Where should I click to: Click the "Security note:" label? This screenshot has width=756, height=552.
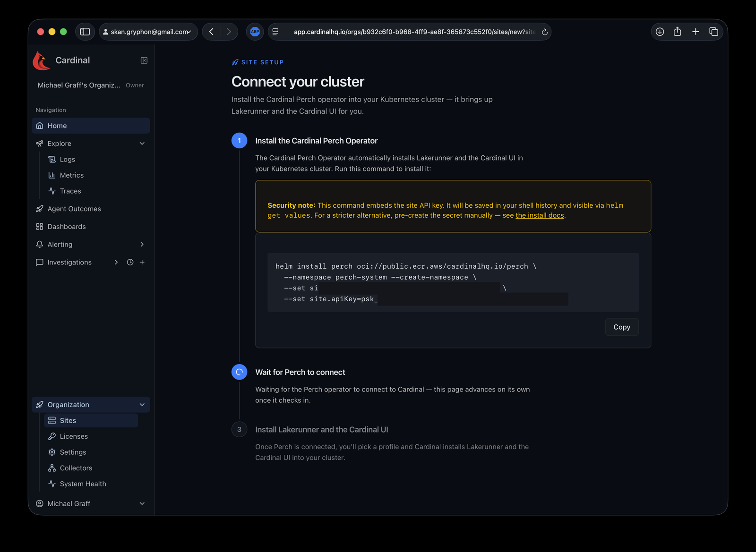point(291,205)
